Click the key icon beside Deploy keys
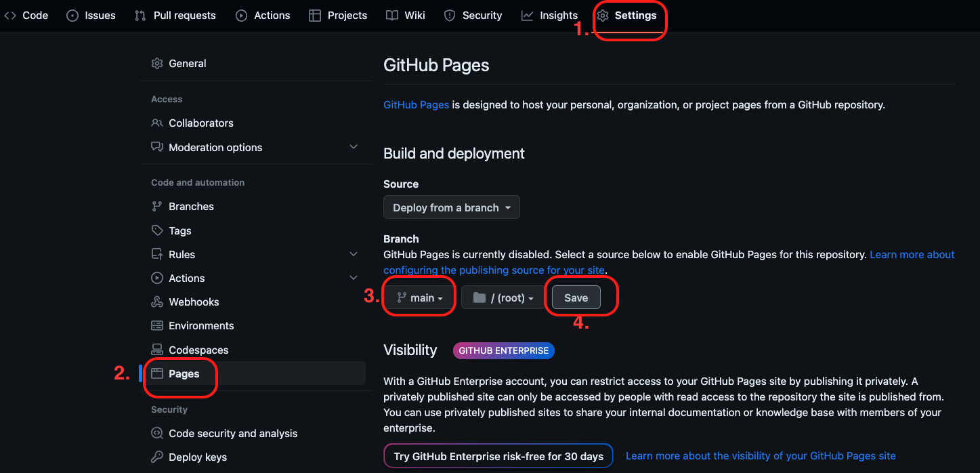980x473 pixels. (x=157, y=457)
